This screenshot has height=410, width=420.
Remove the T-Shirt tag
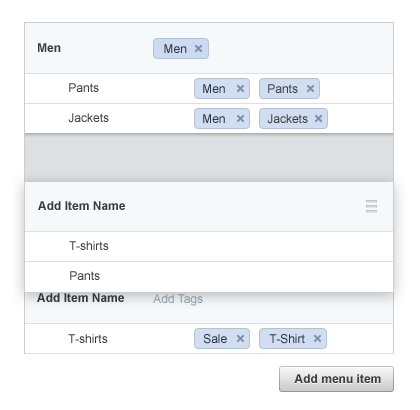tap(317, 339)
